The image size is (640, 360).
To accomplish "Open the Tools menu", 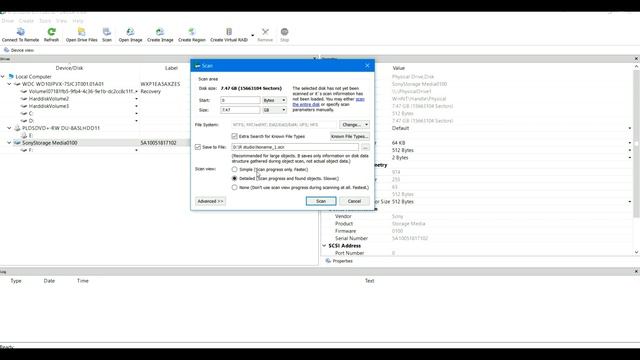I will tap(45, 21).
